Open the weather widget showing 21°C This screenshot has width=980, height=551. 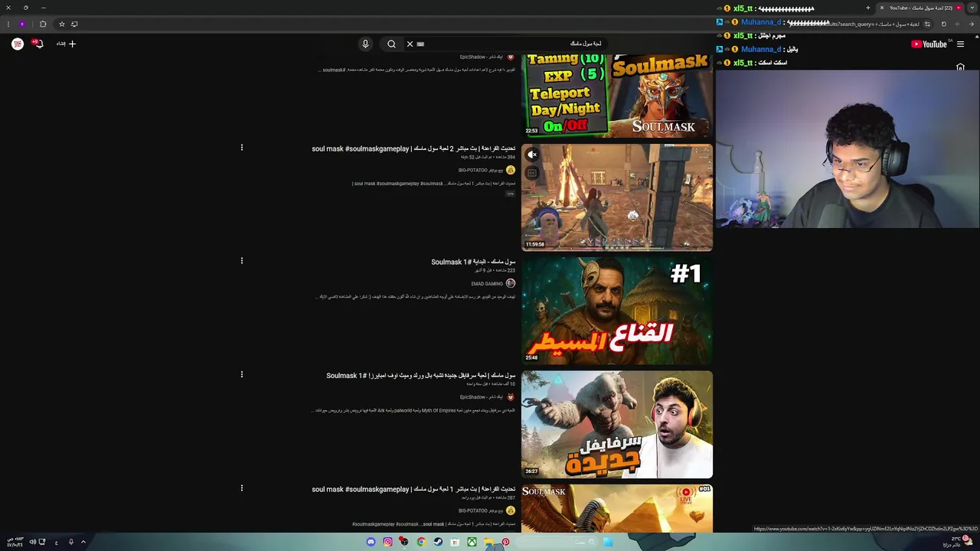click(957, 541)
